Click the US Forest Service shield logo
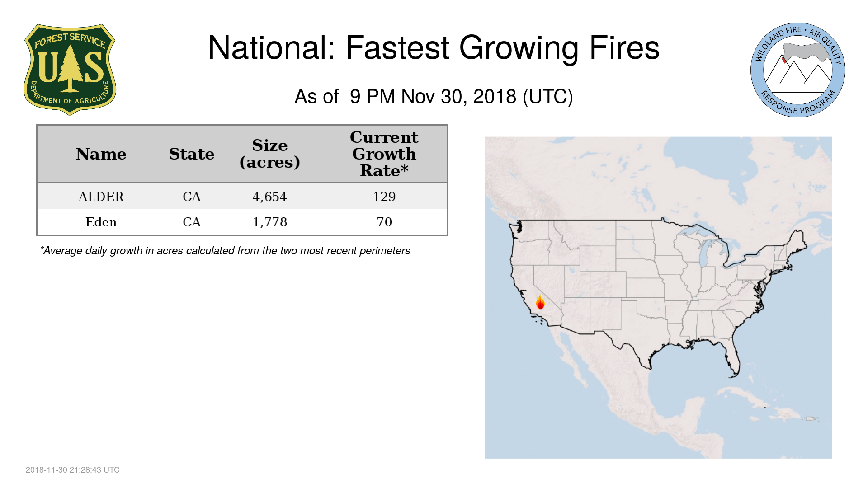This screenshot has width=868, height=488. click(x=70, y=70)
